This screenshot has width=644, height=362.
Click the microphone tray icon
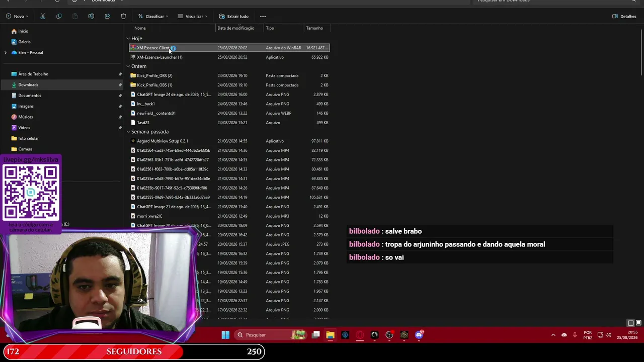point(575,335)
